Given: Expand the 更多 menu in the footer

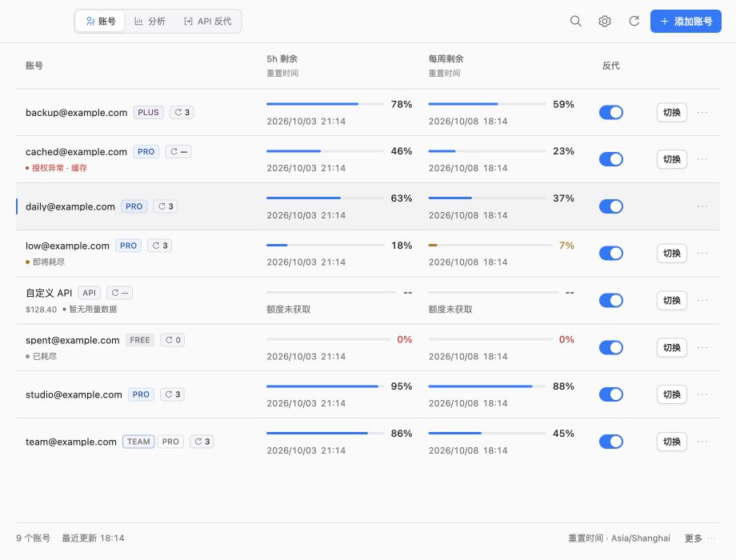Looking at the screenshot, I should [x=700, y=538].
